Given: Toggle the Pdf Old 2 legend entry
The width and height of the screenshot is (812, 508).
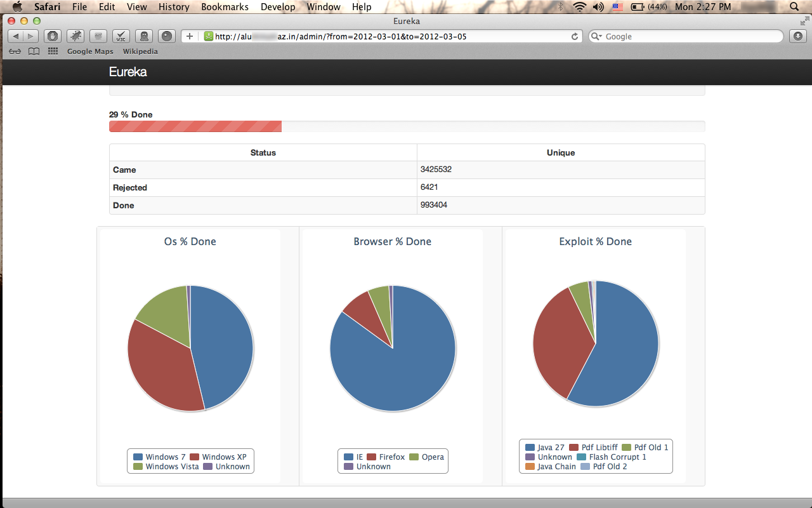Looking at the screenshot, I should [604, 466].
